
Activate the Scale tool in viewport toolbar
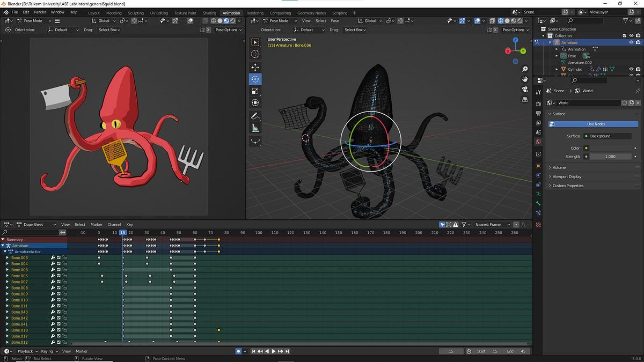255,91
